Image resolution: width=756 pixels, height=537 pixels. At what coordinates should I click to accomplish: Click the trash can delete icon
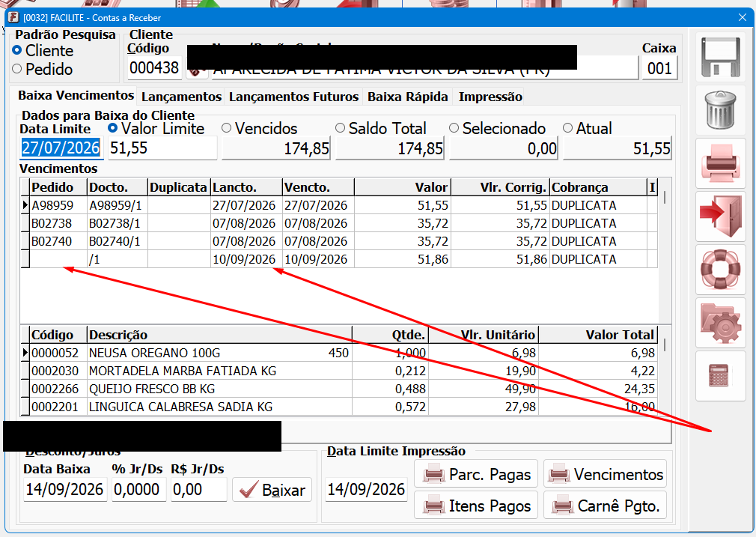(720, 110)
